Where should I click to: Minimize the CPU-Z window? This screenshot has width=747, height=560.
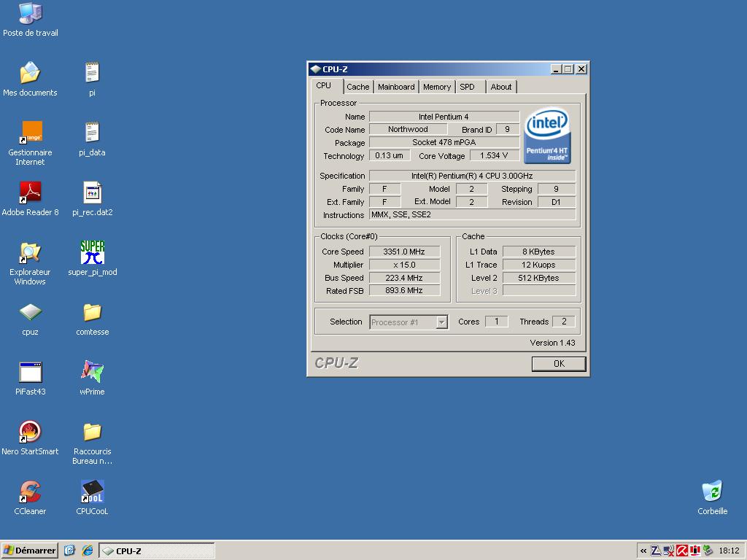pos(556,69)
